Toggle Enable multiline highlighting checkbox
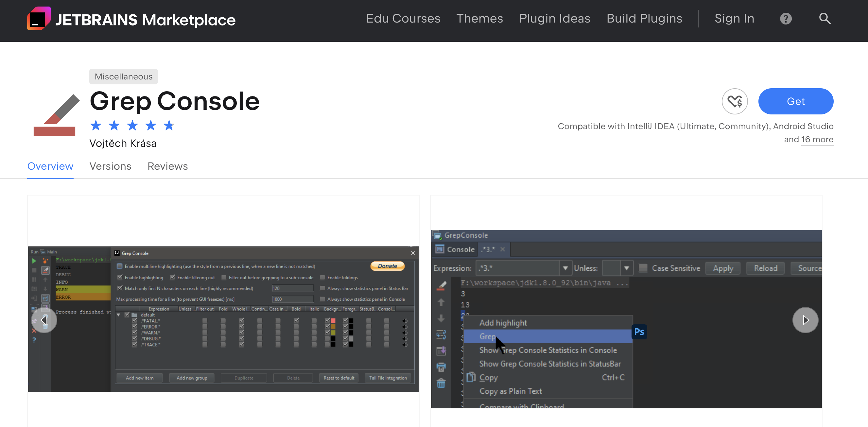Image resolution: width=868 pixels, height=427 pixels. [120, 266]
